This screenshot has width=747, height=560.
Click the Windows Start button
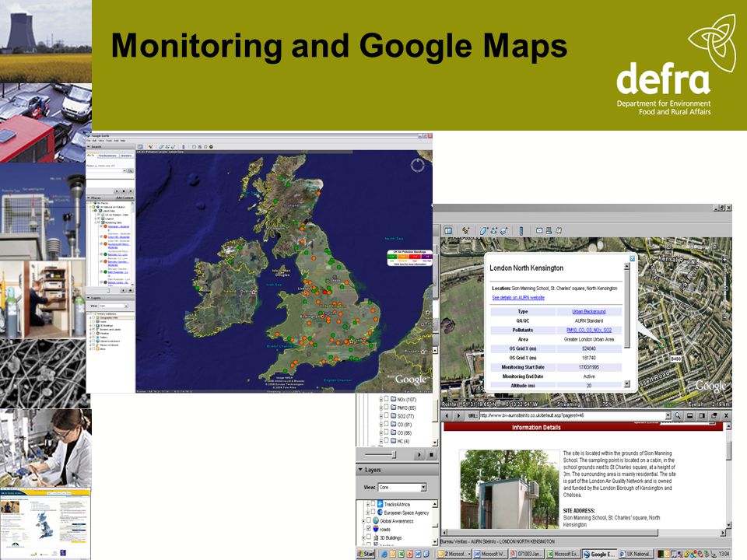point(366,555)
